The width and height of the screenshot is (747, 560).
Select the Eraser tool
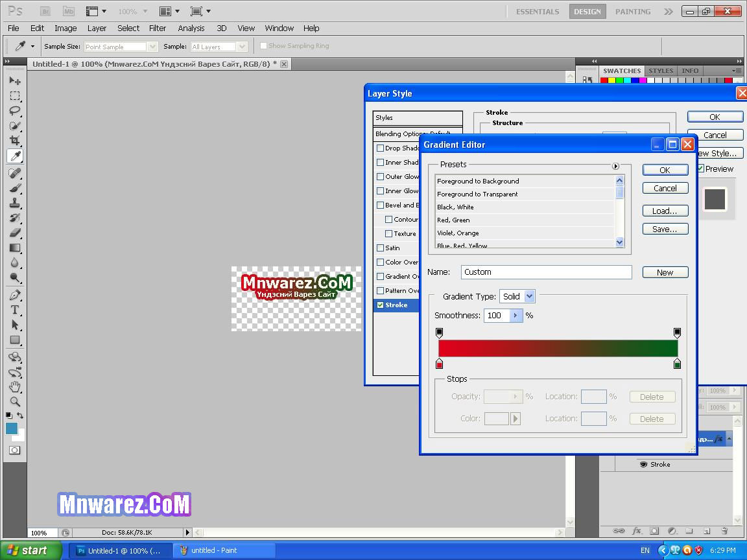tap(15, 233)
